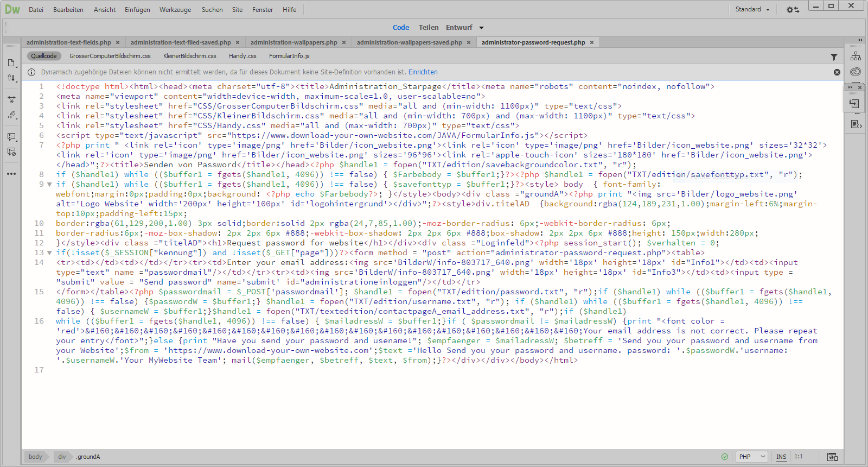
Task: Click the 1:1 cursor position indicator
Action: pyautogui.click(x=799, y=457)
